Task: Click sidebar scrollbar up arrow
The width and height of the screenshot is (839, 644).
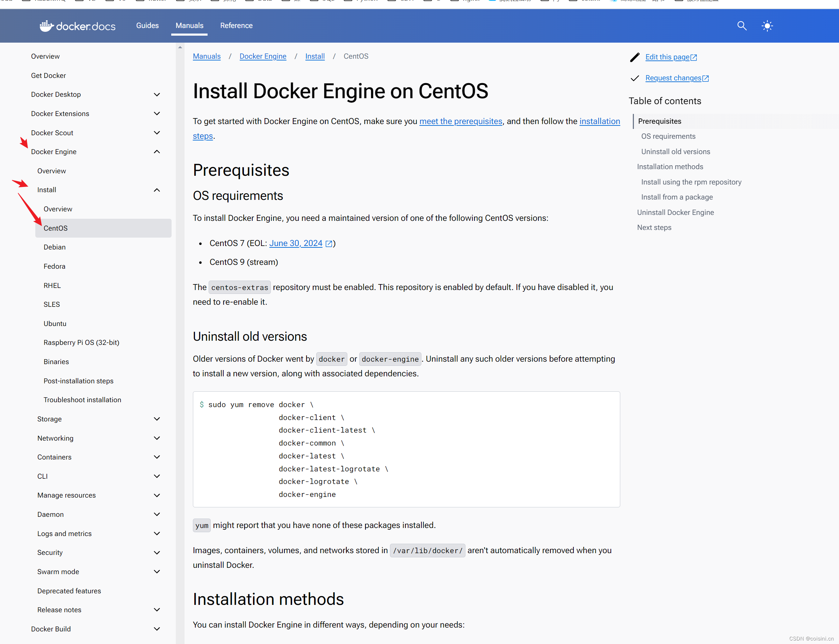Action: [180, 47]
